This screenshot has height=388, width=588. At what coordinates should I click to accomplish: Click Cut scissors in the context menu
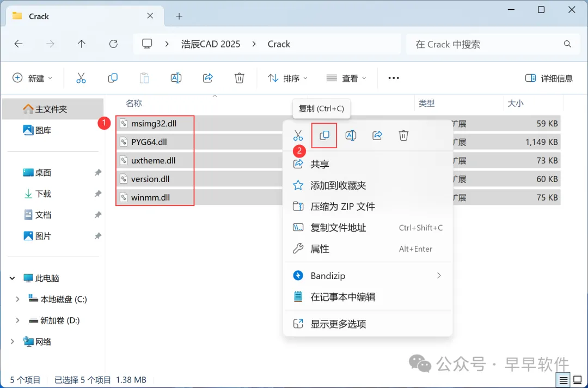tap(298, 136)
